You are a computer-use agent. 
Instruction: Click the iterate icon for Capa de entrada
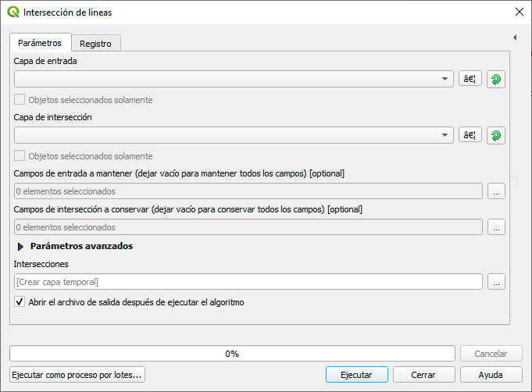point(496,80)
